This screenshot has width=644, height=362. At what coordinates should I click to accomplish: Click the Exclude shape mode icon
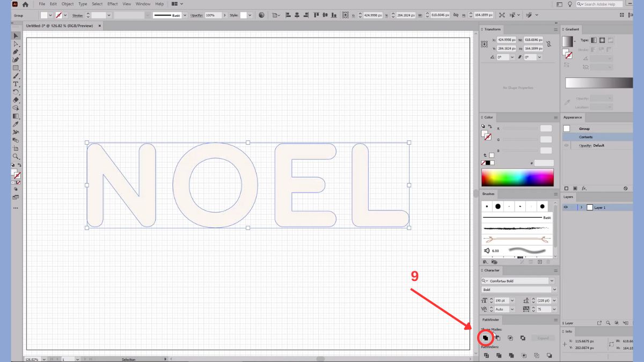(x=523, y=338)
